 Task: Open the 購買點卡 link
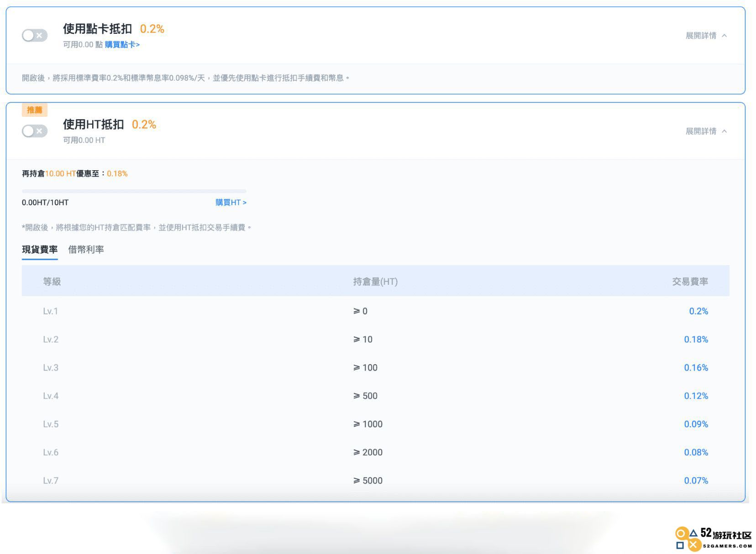tap(122, 44)
